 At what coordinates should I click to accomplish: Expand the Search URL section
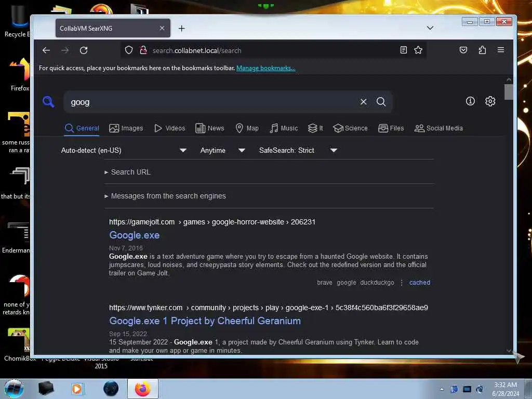coord(128,172)
